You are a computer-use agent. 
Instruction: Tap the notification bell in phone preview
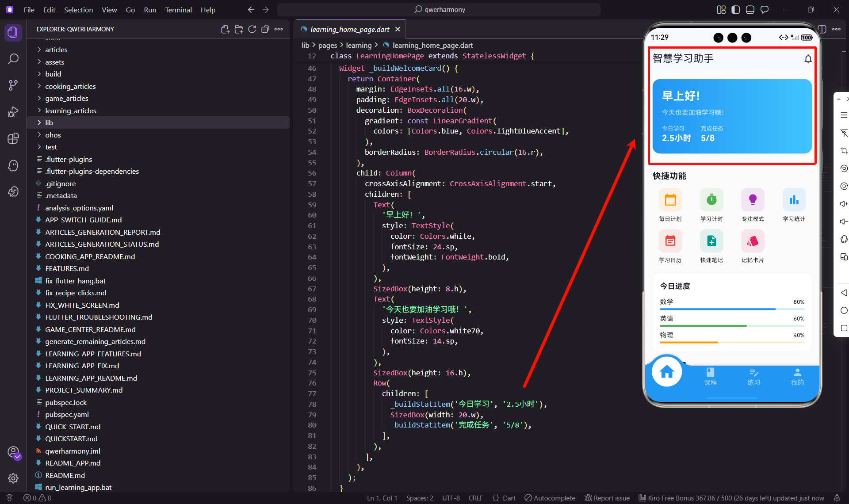[807, 59]
